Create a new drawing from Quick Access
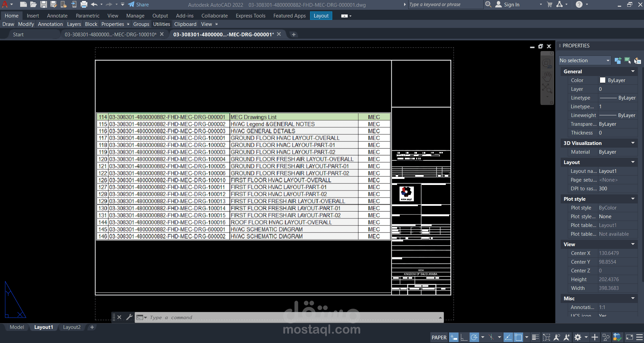Viewport: 644px width, 343px height. (x=23, y=4)
